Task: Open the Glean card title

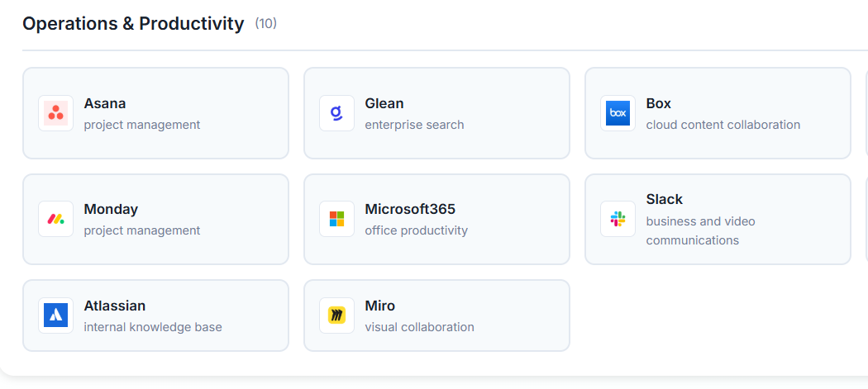Action: pos(384,103)
